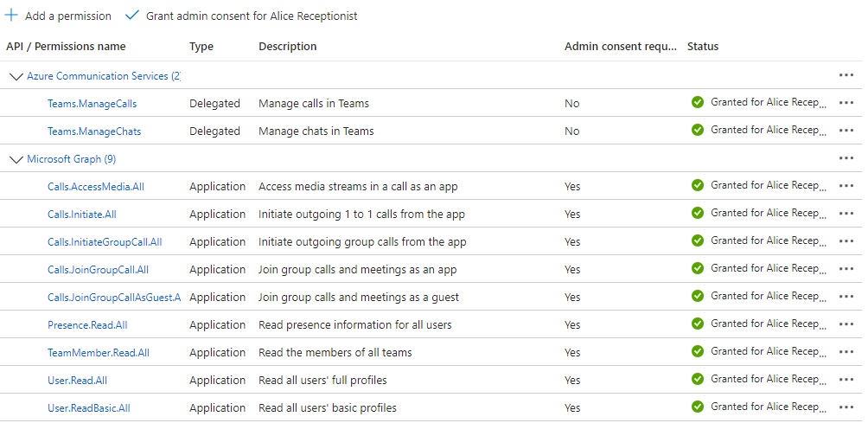
Task: Click 'Join group calls and meetings as a guest'
Action: pos(359,298)
